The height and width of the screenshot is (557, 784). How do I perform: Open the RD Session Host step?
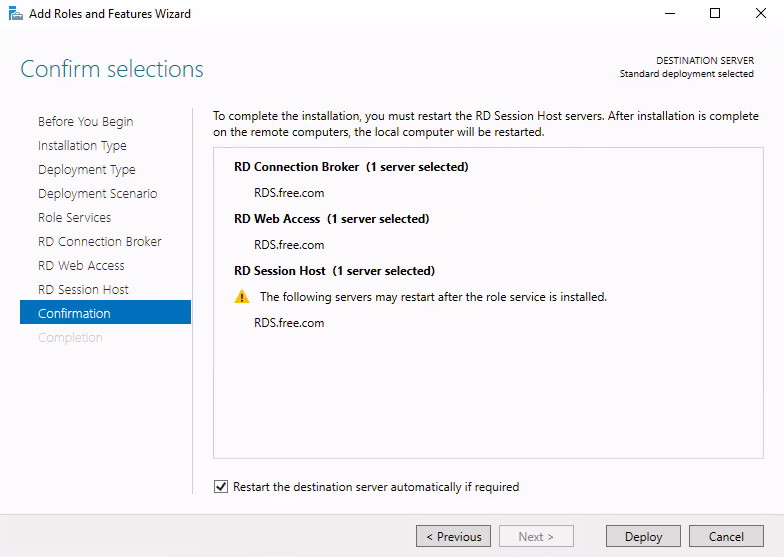83,290
